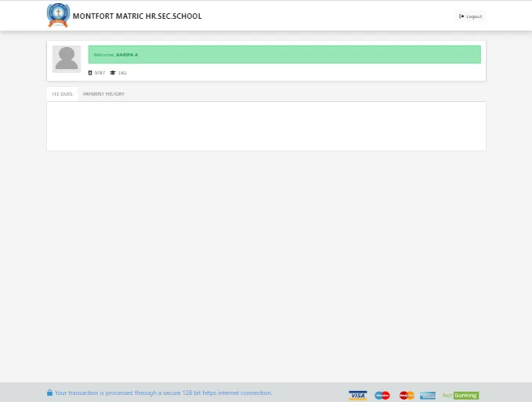Click the graduation cap icon beside LKG
532x402 pixels.
click(113, 73)
